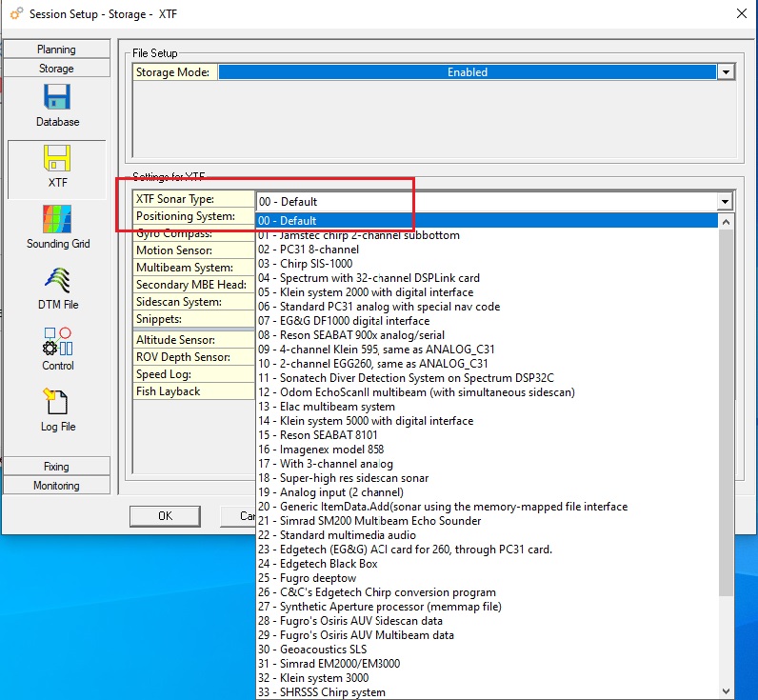758x700 pixels.
Task: Select 19 - Analog input (2 channel)
Action: (x=487, y=492)
